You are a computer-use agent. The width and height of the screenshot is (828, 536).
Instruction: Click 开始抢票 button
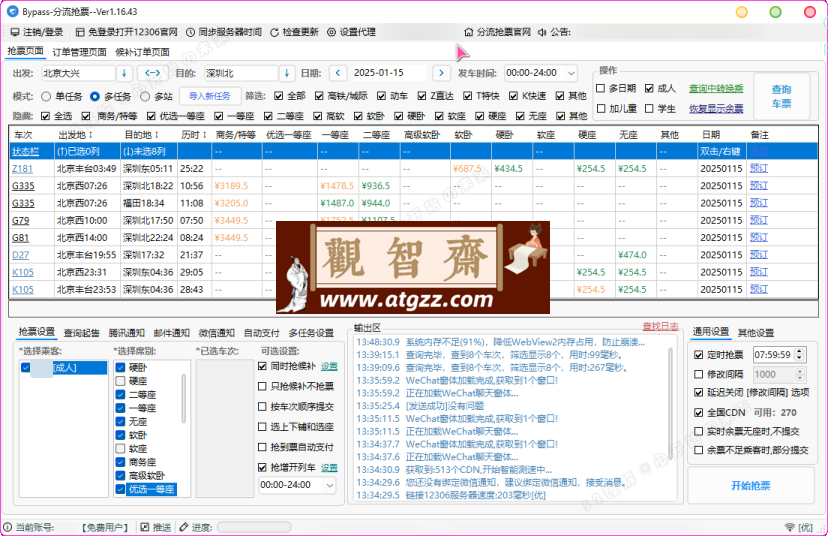[x=751, y=485]
